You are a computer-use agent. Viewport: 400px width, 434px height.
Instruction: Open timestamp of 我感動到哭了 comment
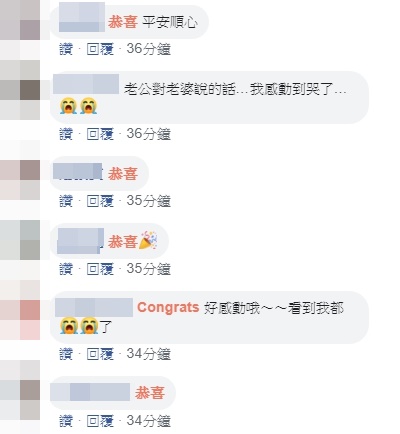[x=149, y=134]
